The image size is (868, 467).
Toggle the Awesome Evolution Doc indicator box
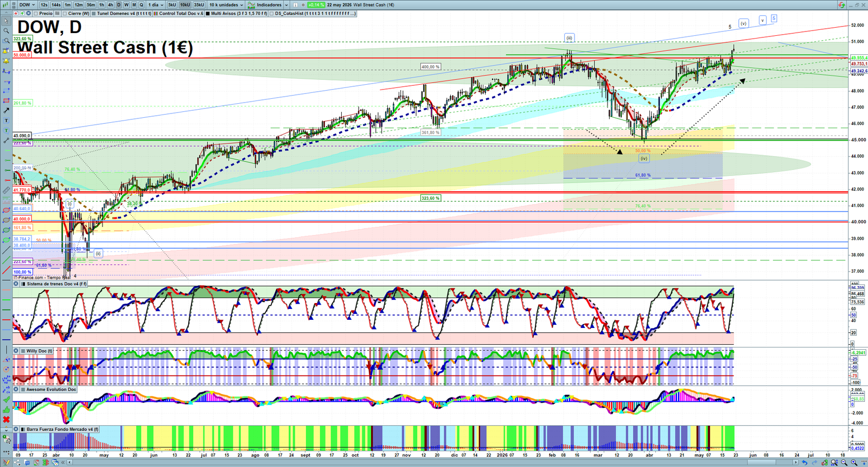pos(22,389)
